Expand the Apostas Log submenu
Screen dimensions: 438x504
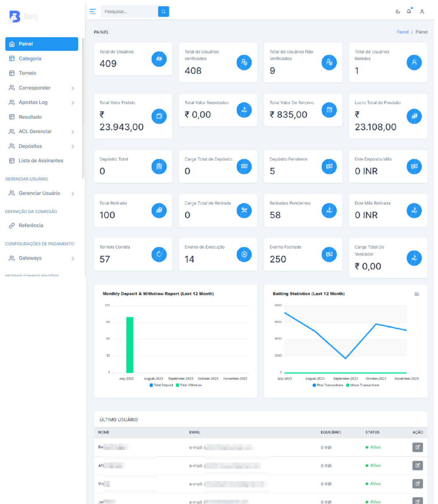pos(42,102)
